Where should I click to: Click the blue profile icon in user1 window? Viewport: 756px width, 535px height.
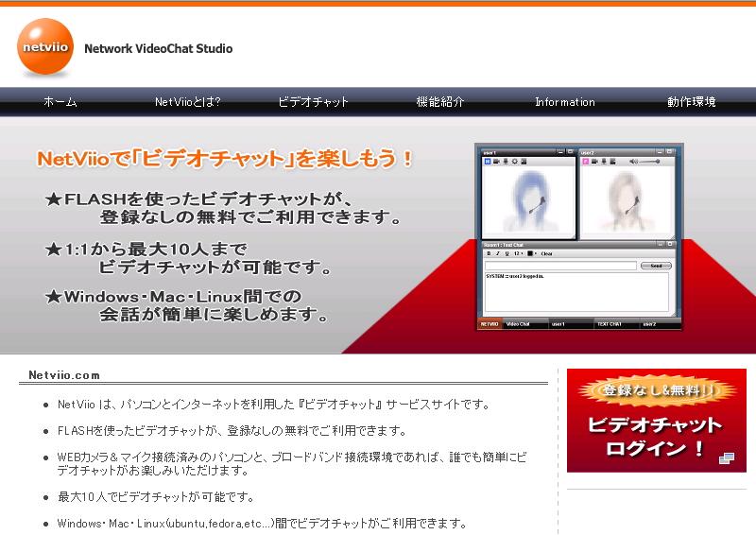click(488, 162)
